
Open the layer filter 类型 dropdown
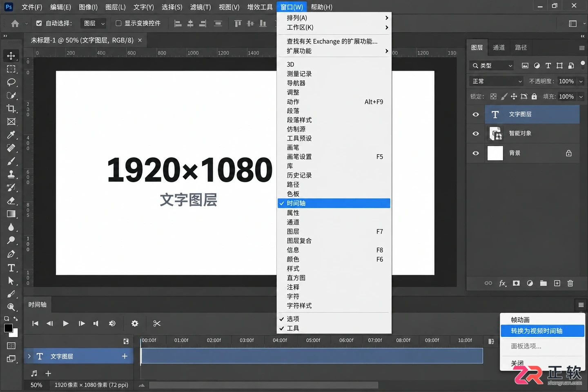[492, 65]
